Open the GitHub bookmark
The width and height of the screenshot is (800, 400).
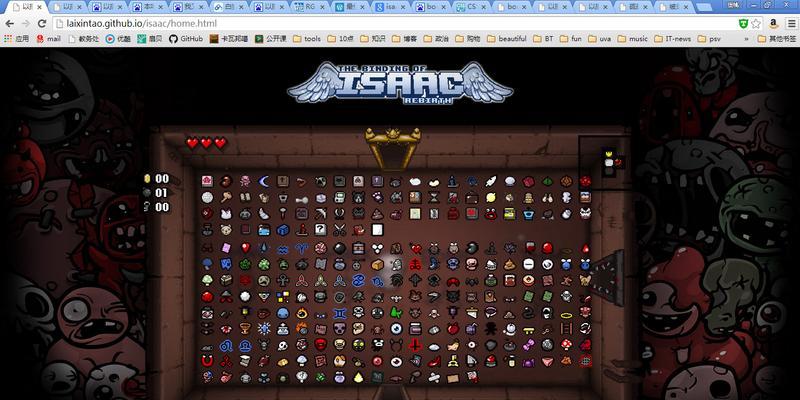pyautogui.click(x=186, y=39)
